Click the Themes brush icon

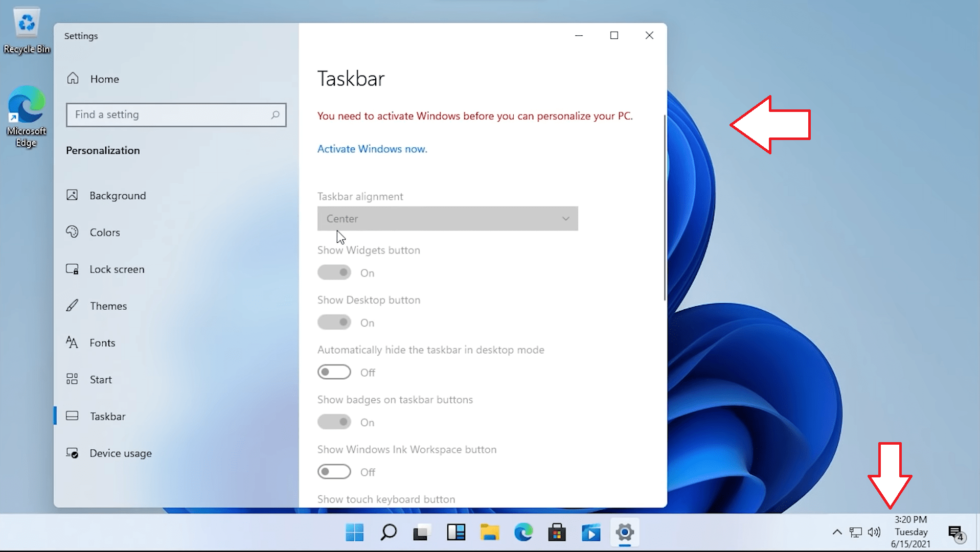(72, 306)
